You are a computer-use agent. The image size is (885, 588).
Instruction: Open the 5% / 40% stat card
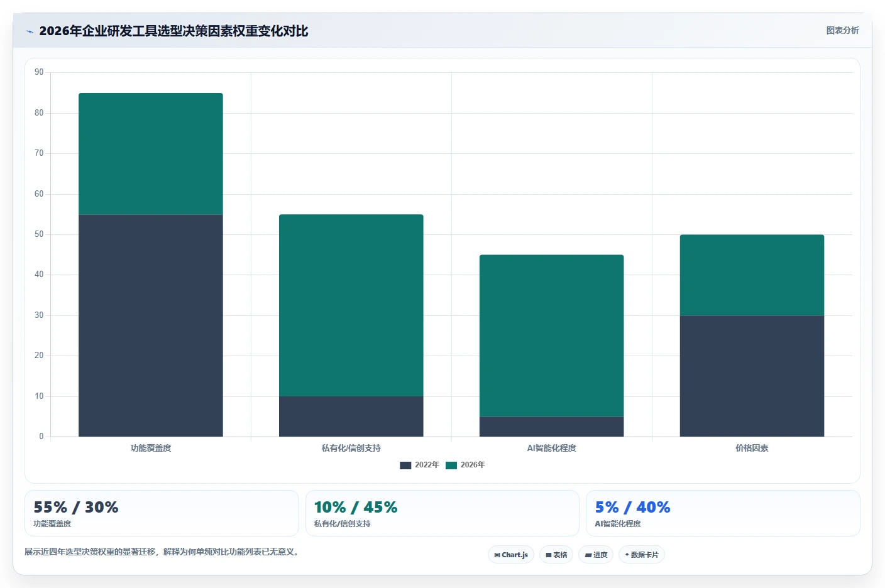[723, 513]
